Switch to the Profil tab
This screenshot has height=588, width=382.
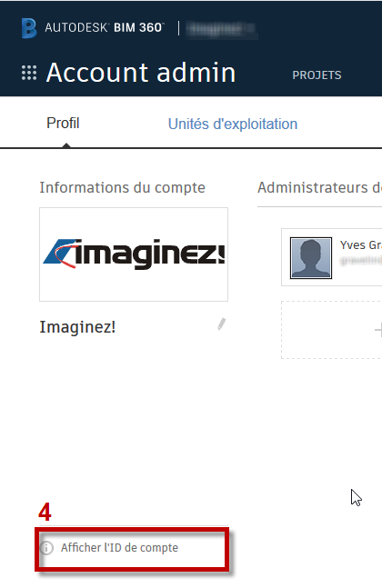pos(63,123)
